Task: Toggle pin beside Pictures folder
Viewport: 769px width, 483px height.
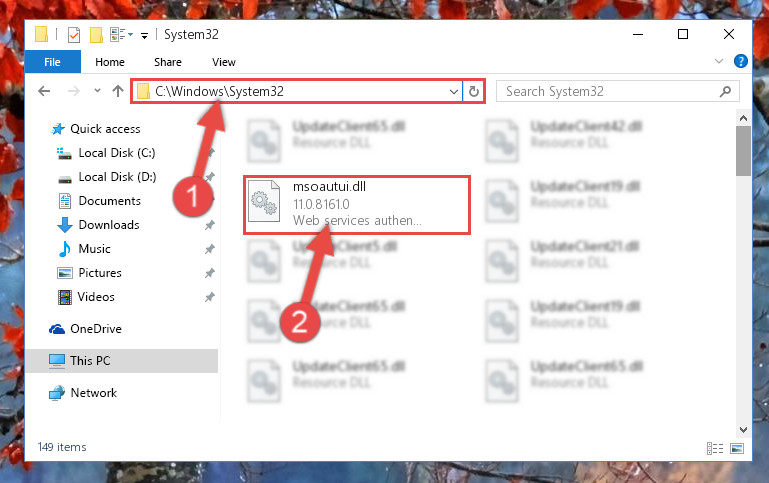Action: click(209, 273)
